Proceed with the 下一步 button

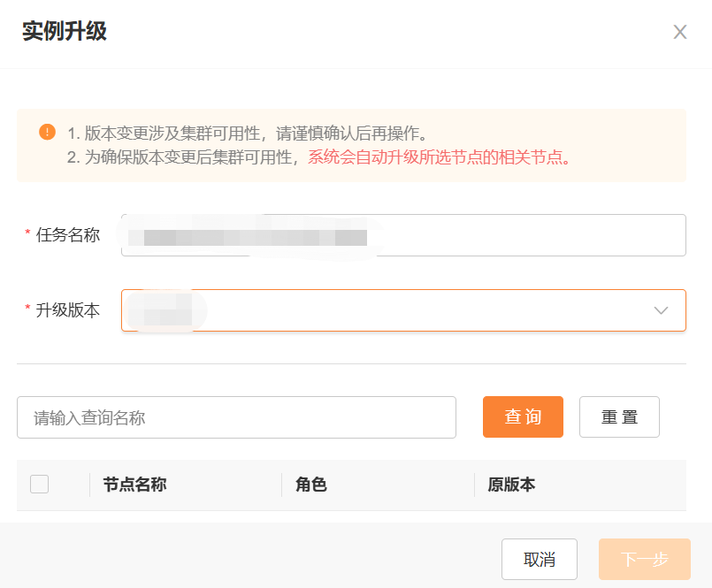tap(645, 560)
